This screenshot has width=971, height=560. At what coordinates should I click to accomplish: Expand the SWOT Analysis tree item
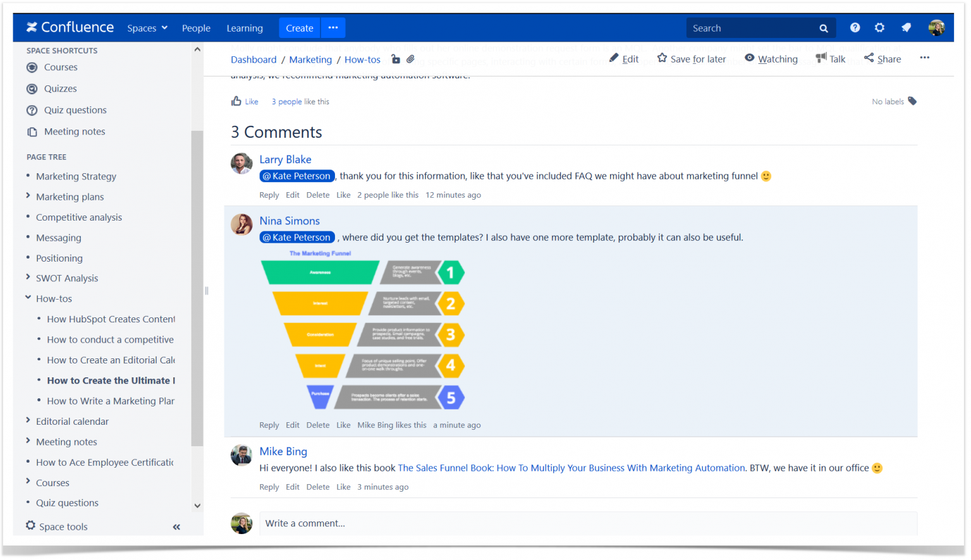pyautogui.click(x=28, y=278)
